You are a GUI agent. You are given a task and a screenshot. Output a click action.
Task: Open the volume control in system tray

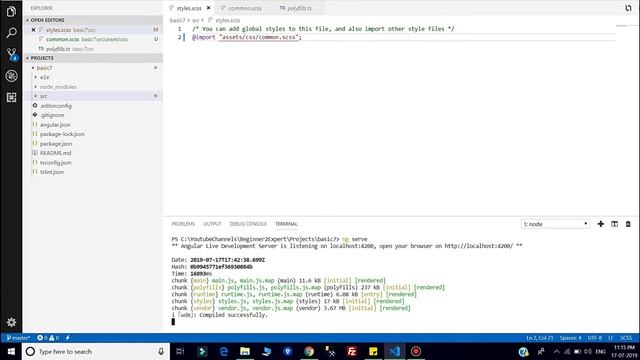point(588,351)
